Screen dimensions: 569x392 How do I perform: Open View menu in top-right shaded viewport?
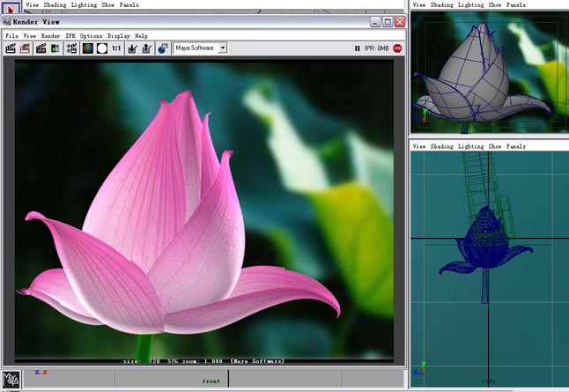coord(419,4)
